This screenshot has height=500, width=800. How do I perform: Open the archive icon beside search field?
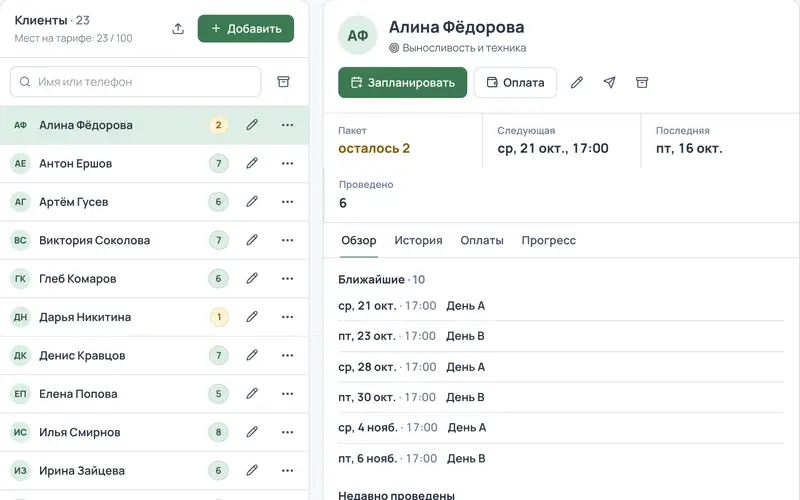(283, 82)
